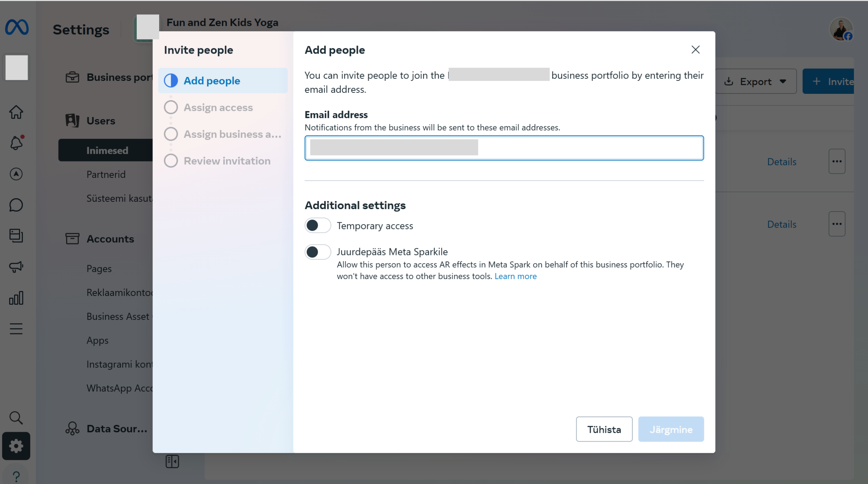Viewport: 868px width, 484px height.
Task: Click the search magnifier icon
Action: [x=16, y=417]
